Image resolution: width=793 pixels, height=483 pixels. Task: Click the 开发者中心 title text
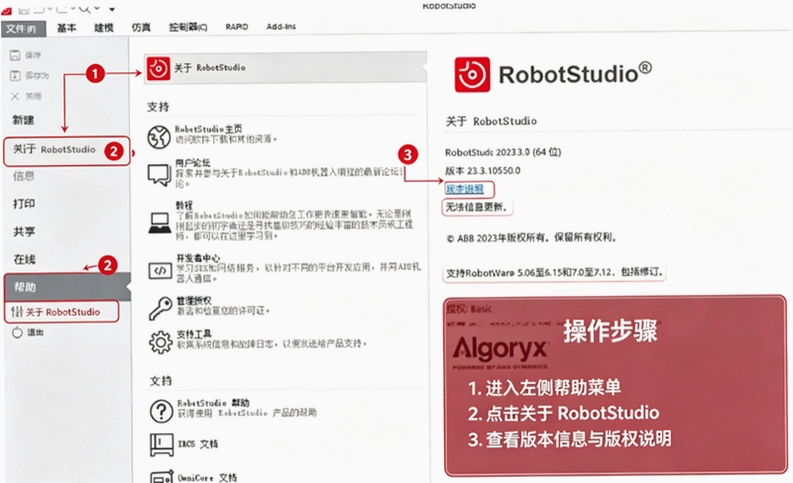[198, 258]
